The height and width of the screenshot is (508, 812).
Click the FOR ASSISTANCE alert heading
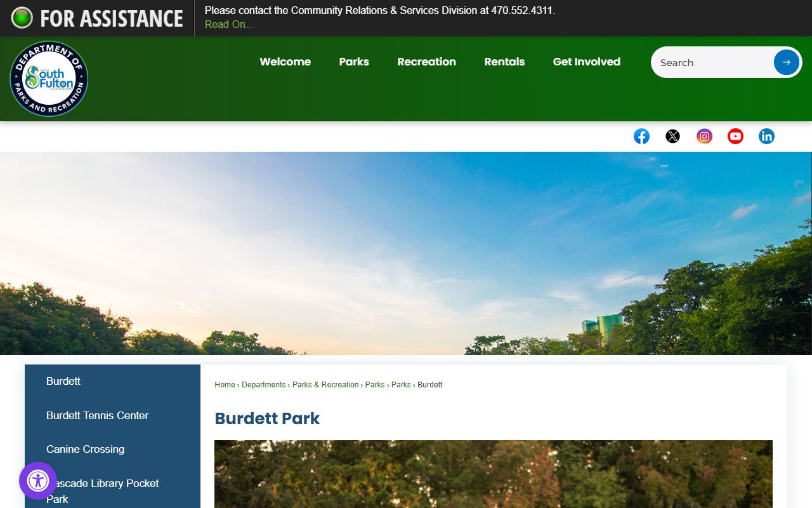point(112,18)
